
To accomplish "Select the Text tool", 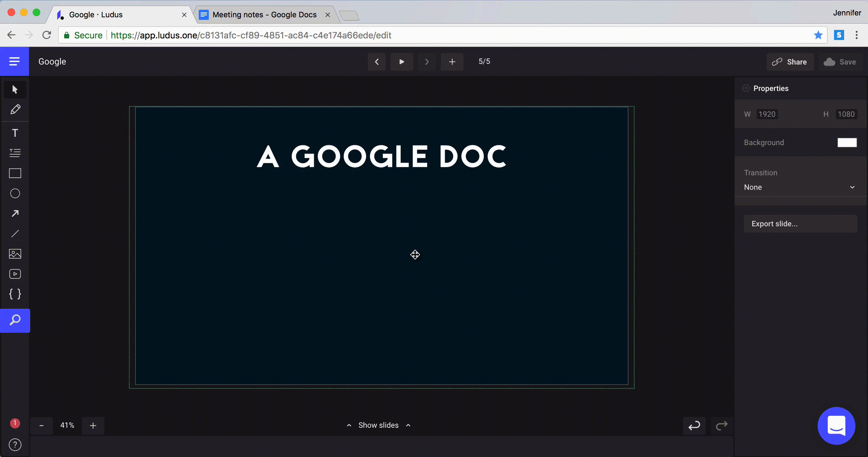I will tap(15, 133).
